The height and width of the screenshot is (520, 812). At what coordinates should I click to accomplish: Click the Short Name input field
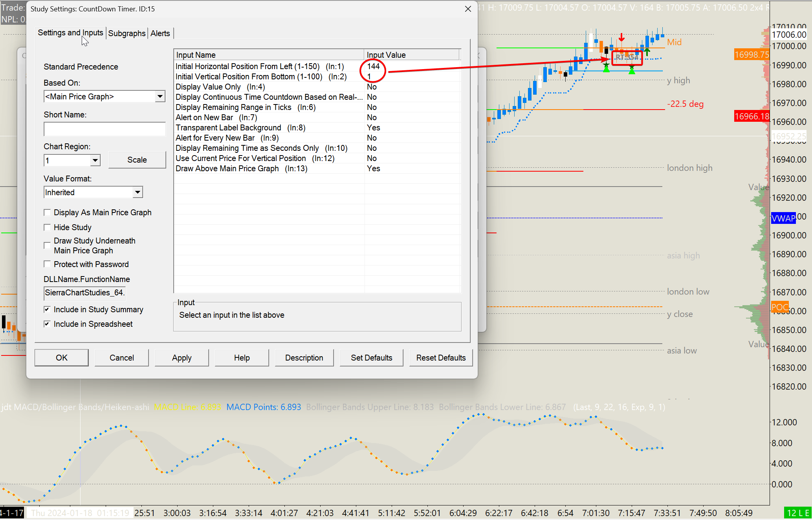click(x=104, y=129)
